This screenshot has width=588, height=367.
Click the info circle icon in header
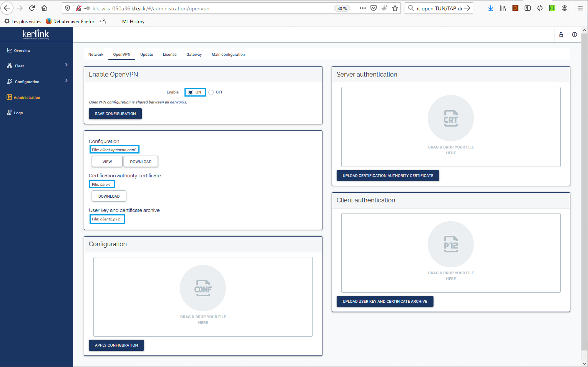click(575, 35)
